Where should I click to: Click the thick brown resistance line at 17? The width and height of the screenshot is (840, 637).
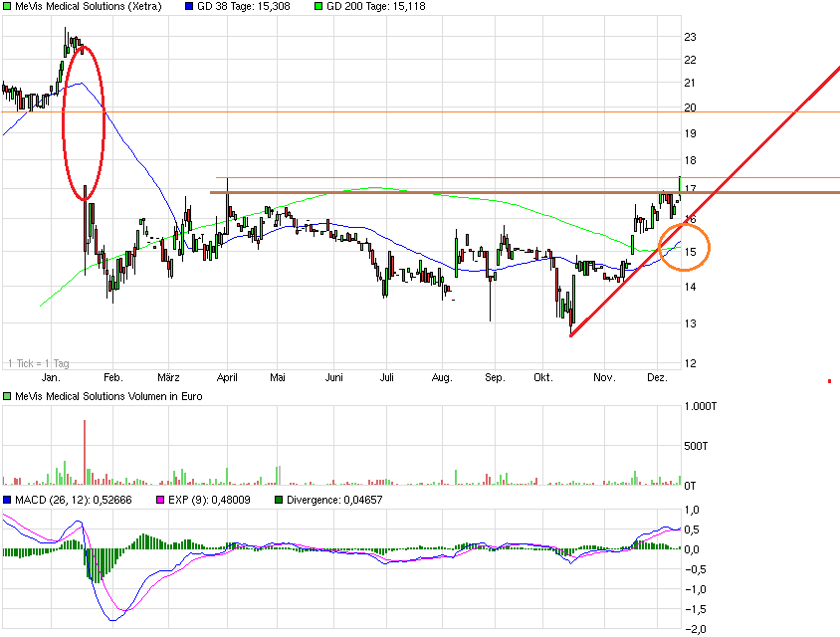pyautogui.click(x=448, y=192)
